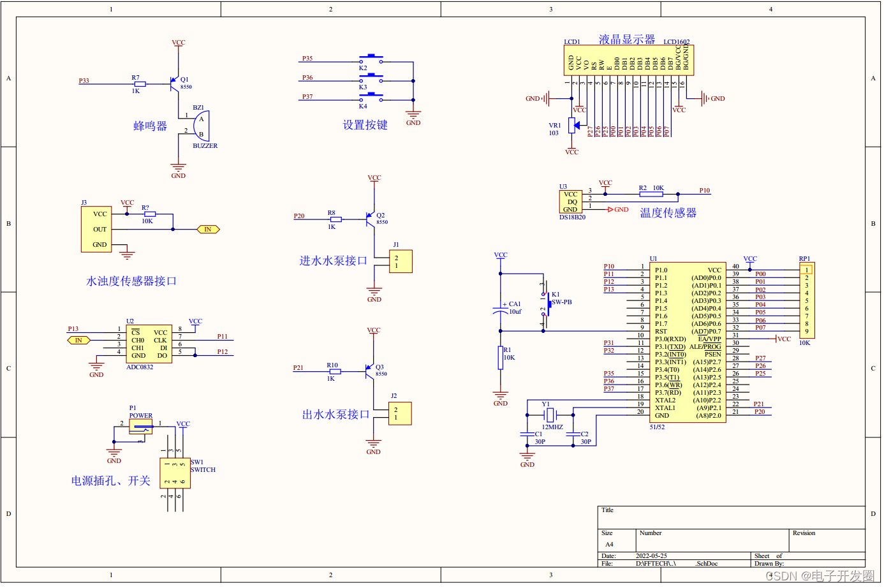Select the Drawn By field
The image size is (884, 588).
[809, 563]
